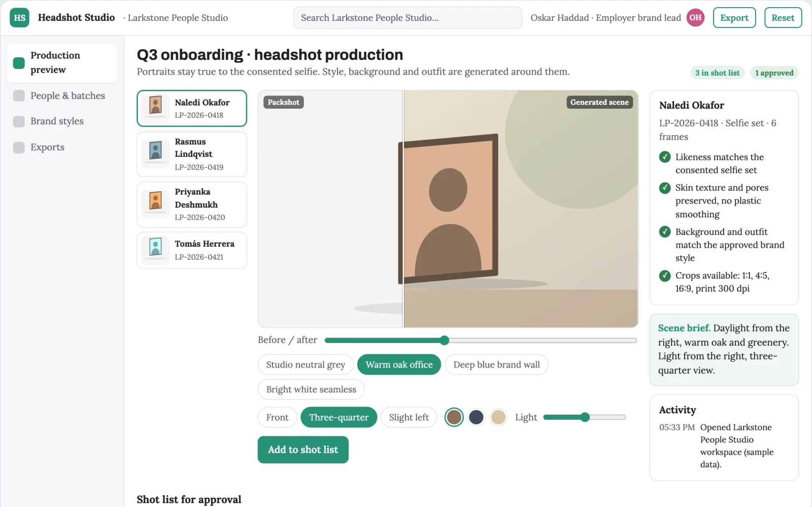812x507 pixels.
Task: Click the Light slider handle
Action: [x=585, y=417]
